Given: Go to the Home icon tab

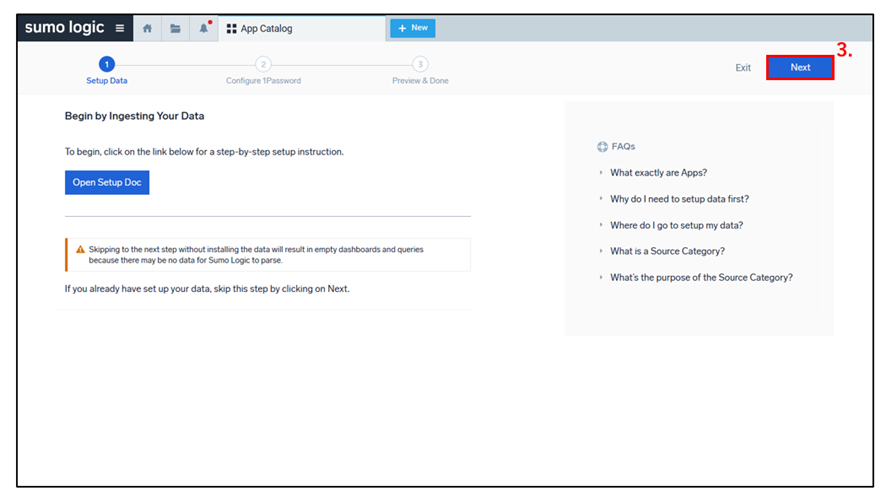Looking at the screenshot, I should pyautogui.click(x=147, y=28).
